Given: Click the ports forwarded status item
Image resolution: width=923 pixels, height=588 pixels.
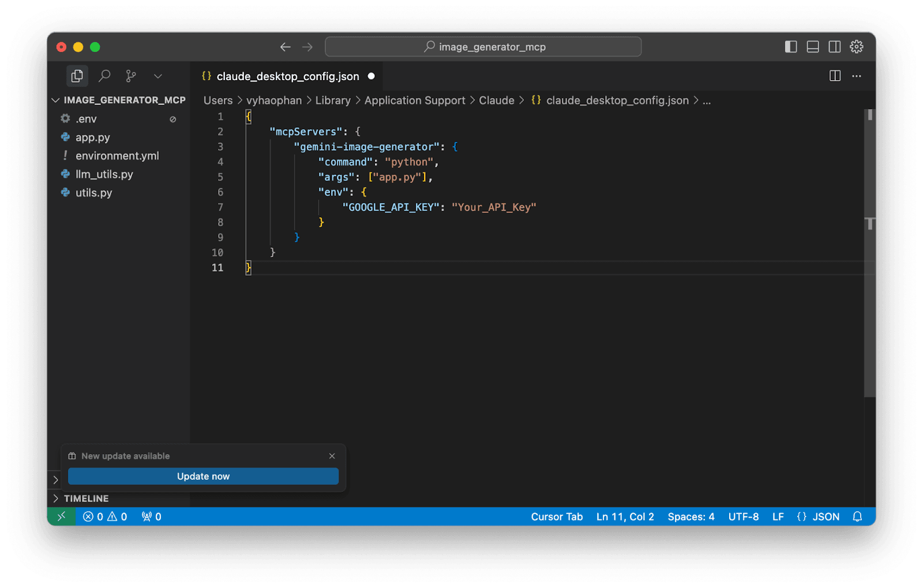Looking at the screenshot, I should point(152,517).
